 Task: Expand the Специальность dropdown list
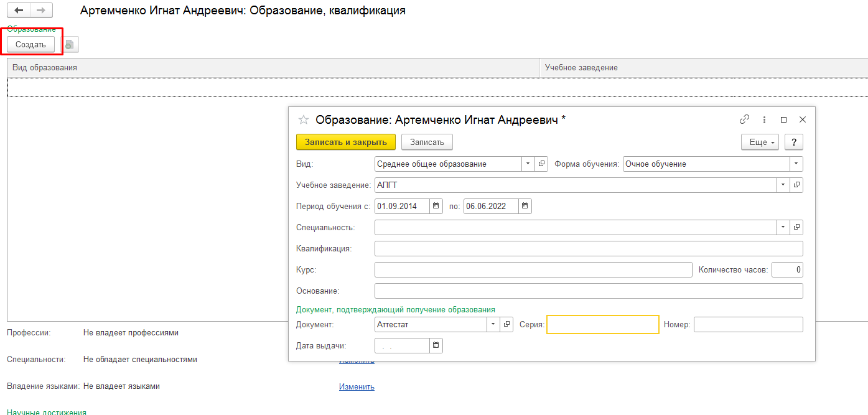pos(783,227)
